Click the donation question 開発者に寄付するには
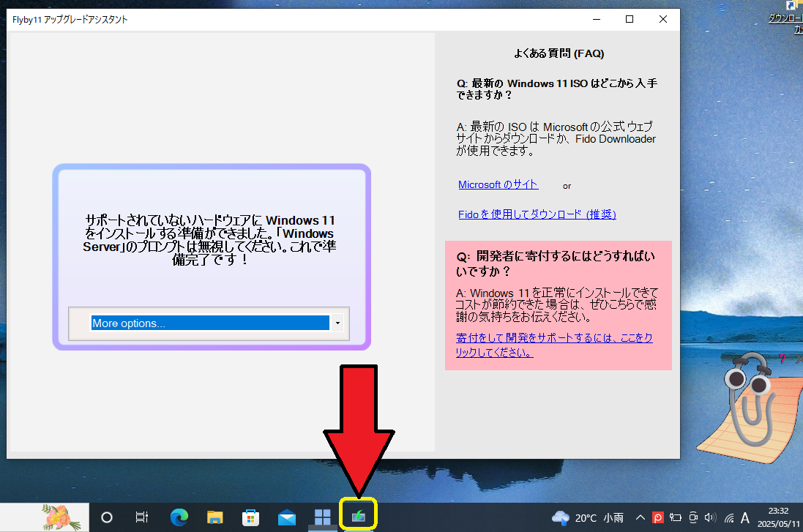 point(556,263)
